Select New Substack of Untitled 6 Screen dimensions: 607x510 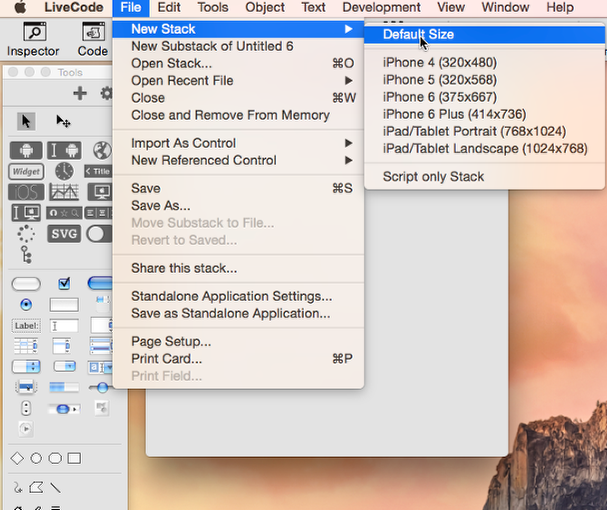tap(238, 46)
